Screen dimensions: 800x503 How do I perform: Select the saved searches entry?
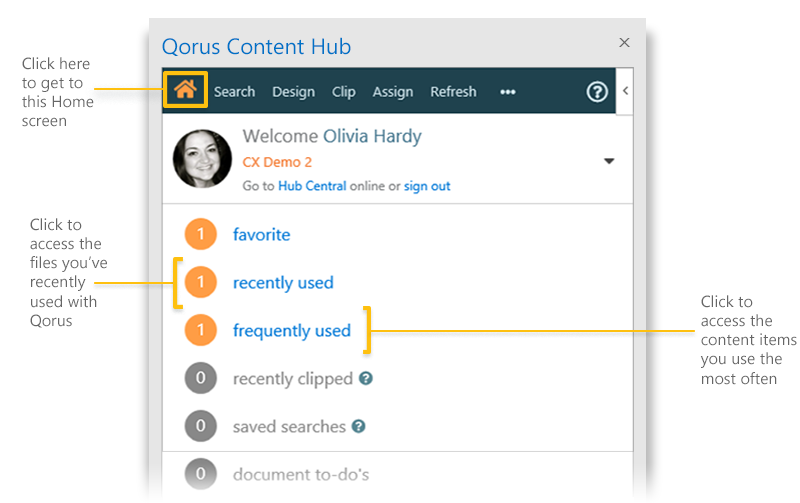click(289, 426)
